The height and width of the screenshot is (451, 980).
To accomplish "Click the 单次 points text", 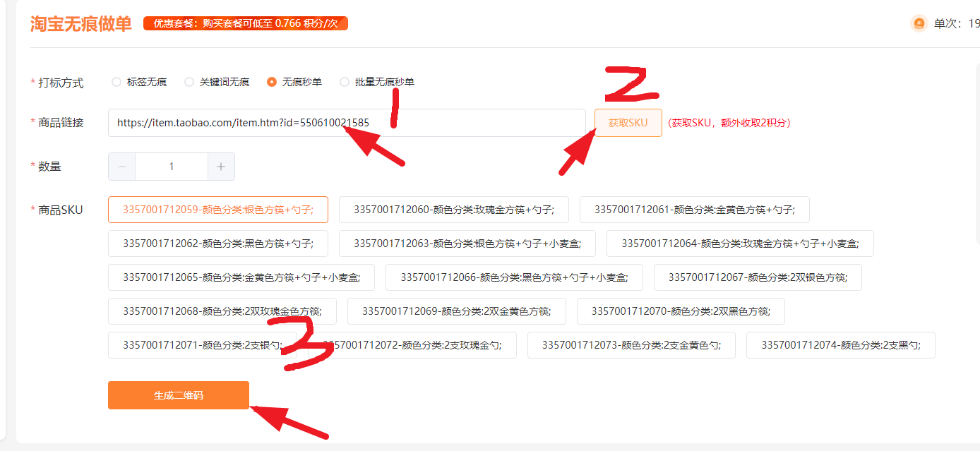I will tap(957, 23).
